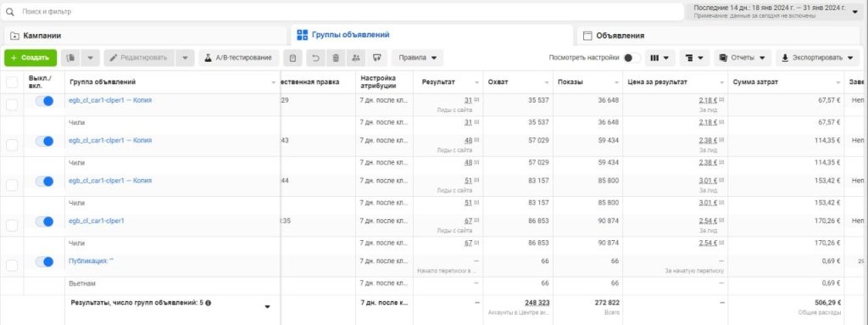Screen dimensions: 868x325
Task: Turn off the ad set with 51 results
Action: (44, 182)
